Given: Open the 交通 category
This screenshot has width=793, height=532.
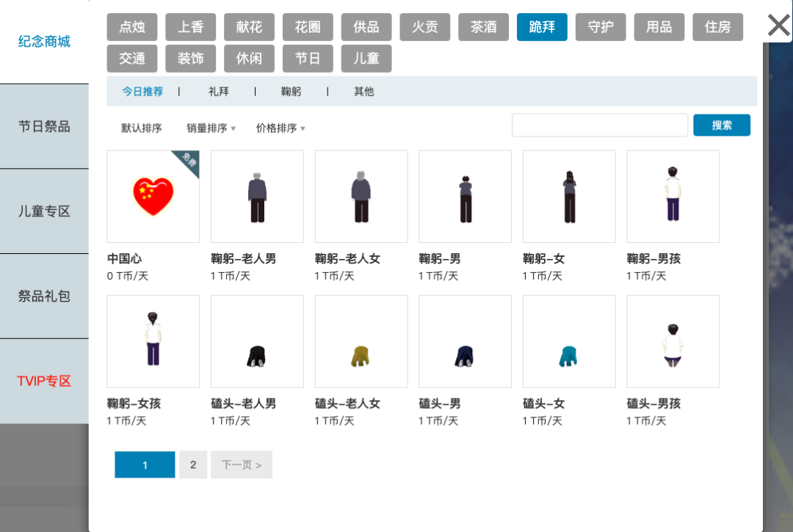Looking at the screenshot, I should [x=132, y=59].
